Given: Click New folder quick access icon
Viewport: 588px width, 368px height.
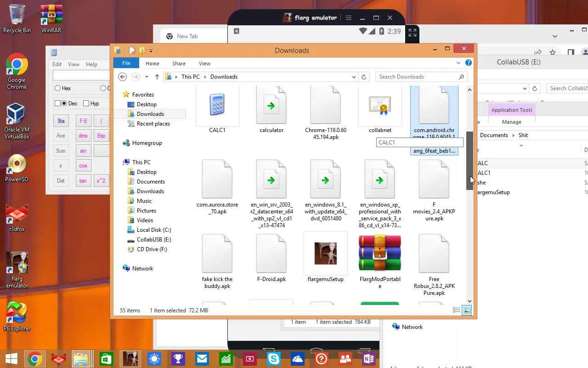Looking at the screenshot, I should (142, 51).
